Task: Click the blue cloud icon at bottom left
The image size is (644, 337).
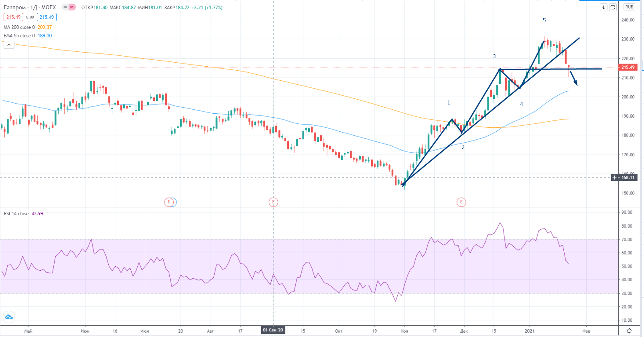Action: pos(9,317)
